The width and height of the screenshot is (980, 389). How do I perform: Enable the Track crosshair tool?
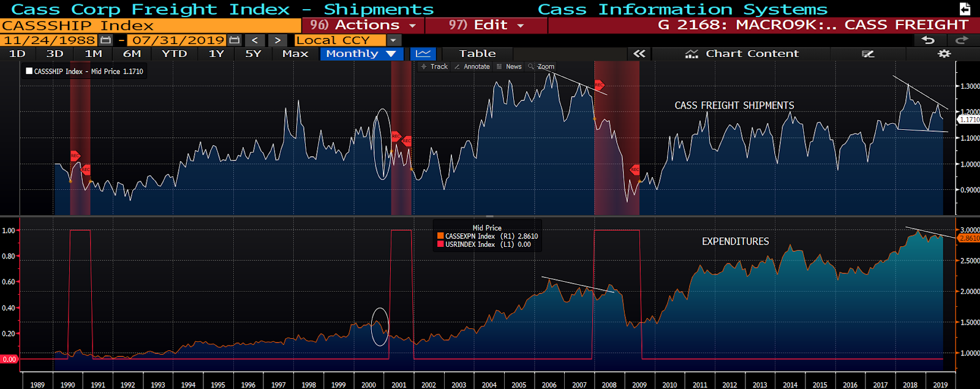point(434,67)
